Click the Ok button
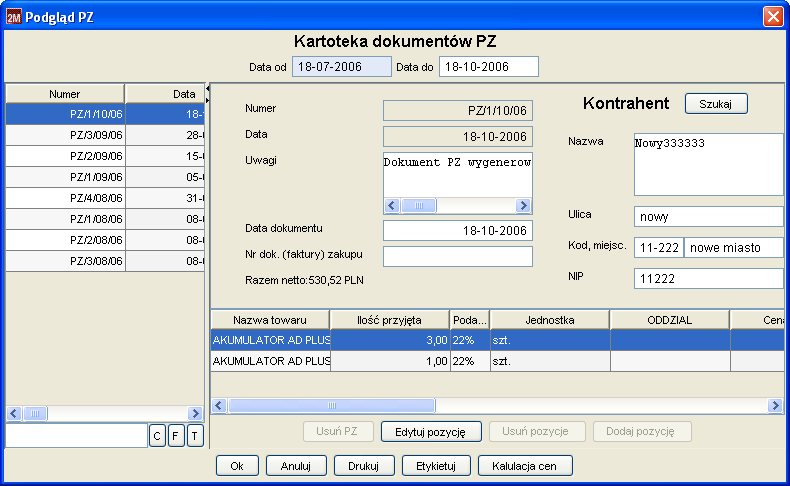 coord(237,466)
